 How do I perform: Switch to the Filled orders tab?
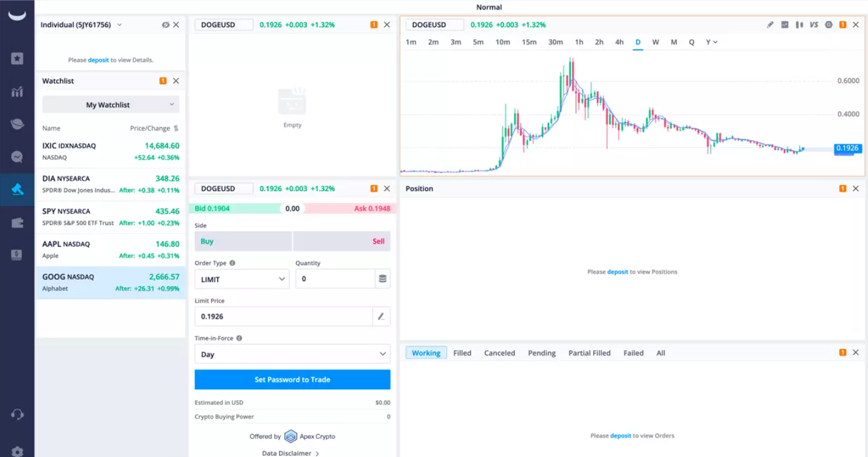pos(462,353)
